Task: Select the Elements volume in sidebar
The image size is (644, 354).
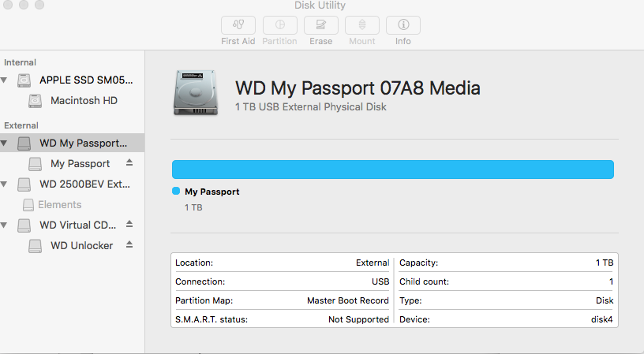Action: point(59,205)
